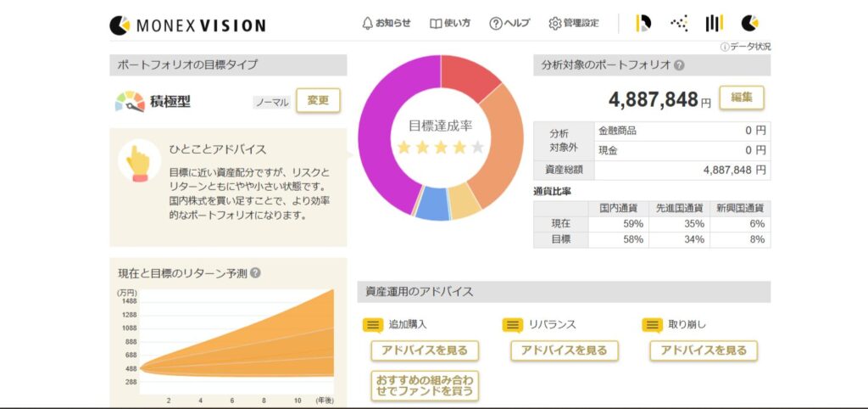View advice under 追加購入
868x409 pixels.
click(x=425, y=350)
